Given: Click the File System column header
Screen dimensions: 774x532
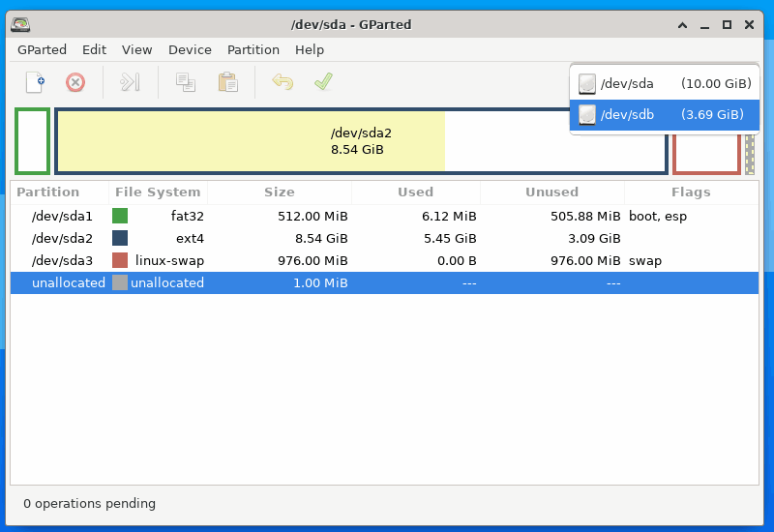Looking at the screenshot, I should tap(158, 192).
